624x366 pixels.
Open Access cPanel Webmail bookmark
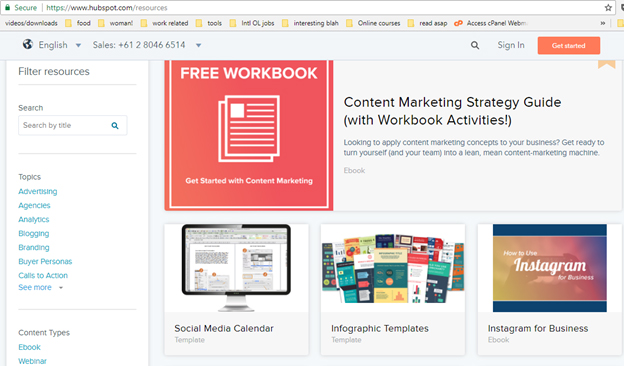[x=491, y=23]
